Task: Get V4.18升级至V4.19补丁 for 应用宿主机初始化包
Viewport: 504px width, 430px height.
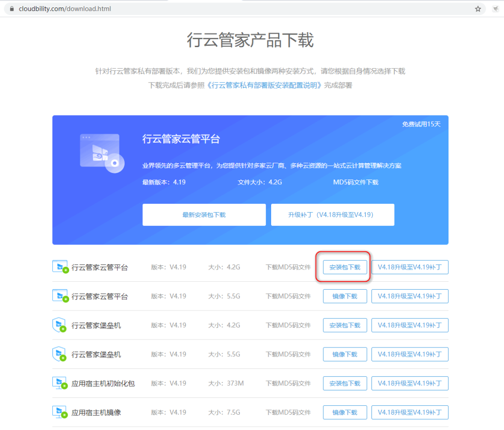Action: click(x=410, y=383)
